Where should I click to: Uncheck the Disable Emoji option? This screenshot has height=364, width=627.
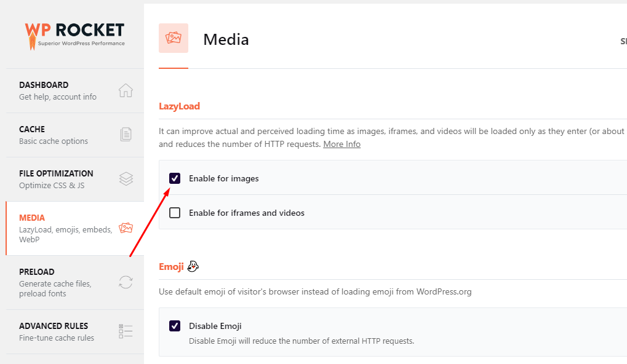pos(175,326)
